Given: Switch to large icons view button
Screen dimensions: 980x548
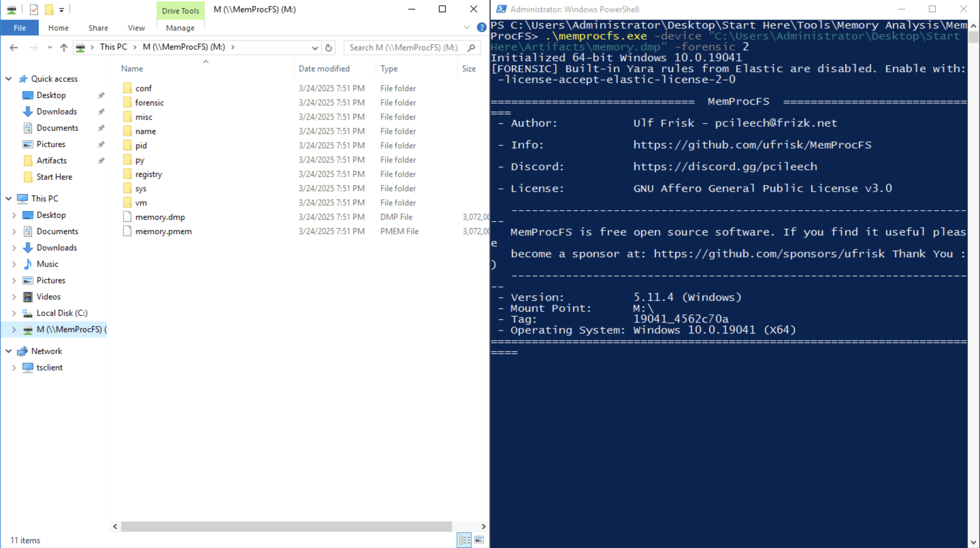Looking at the screenshot, I should click(x=479, y=539).
